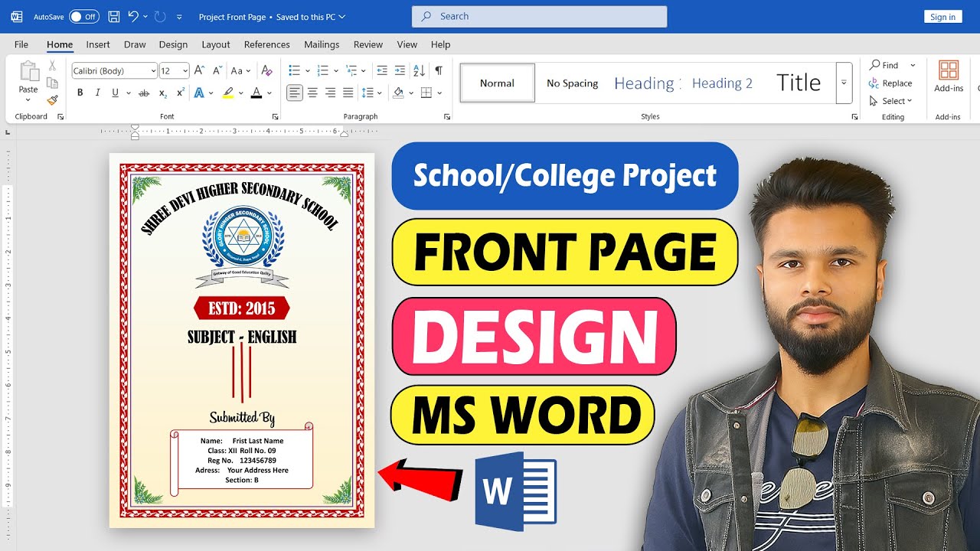Clear all formatting icon
This screenshot has height=551, width=980.
(x=266, y=70)
